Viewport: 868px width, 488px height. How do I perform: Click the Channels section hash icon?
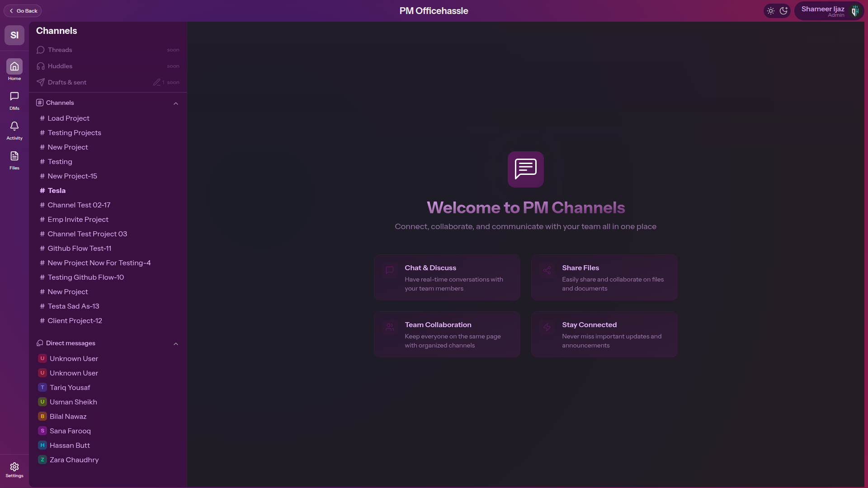click(40, 103)
